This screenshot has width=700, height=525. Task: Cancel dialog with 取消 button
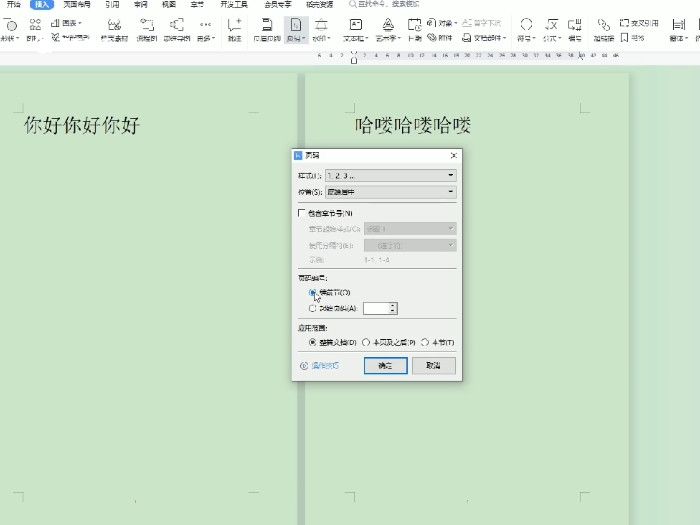click(433, 366)
